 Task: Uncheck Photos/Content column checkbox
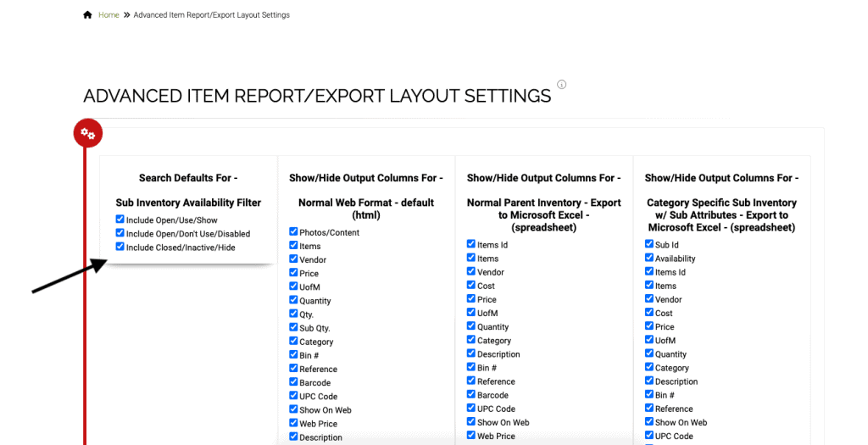[x=293, y=231]
